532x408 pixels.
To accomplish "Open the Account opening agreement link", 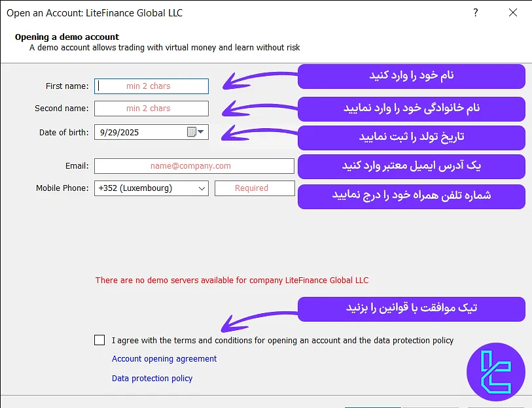I will tap(164, 358).
